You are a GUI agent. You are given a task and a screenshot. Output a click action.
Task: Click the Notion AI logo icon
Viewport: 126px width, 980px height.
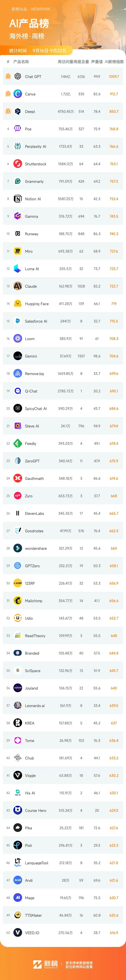pyautogui.click(x=18, y=199)
